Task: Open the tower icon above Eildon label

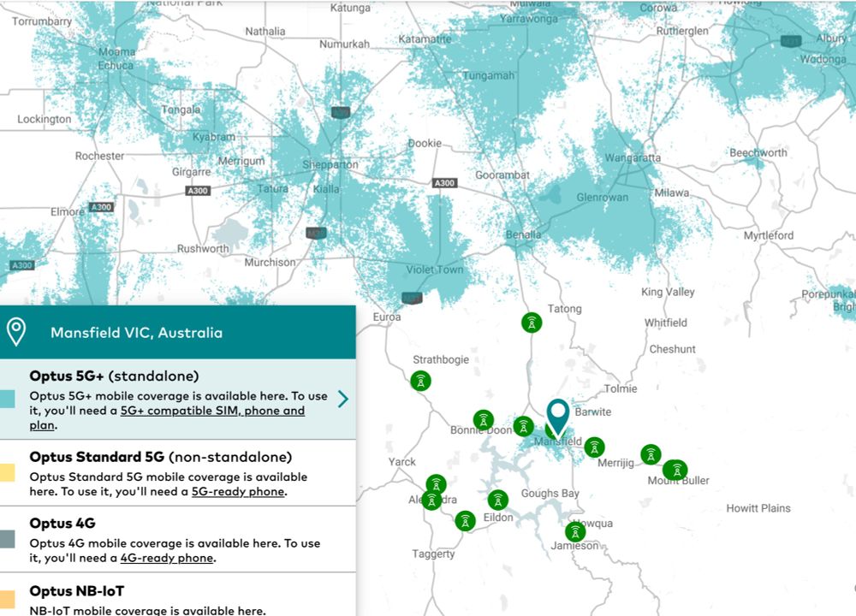Action: point(497,500)
